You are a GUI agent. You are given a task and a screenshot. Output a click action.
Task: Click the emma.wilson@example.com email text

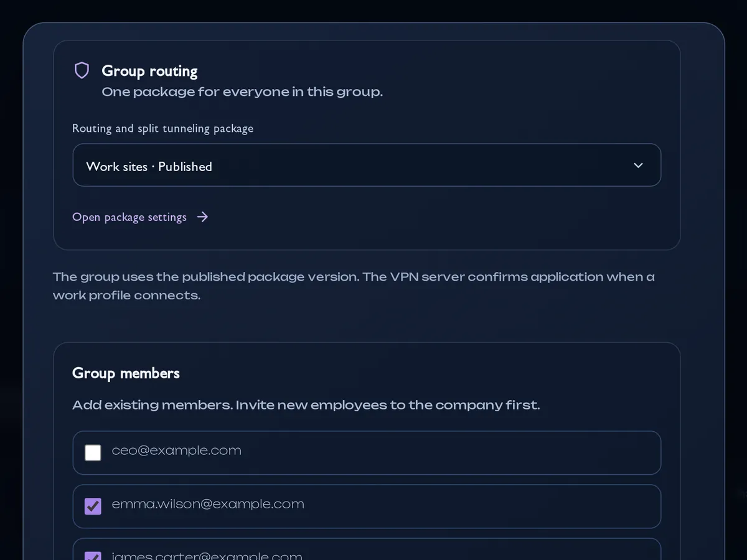[208, 504]
